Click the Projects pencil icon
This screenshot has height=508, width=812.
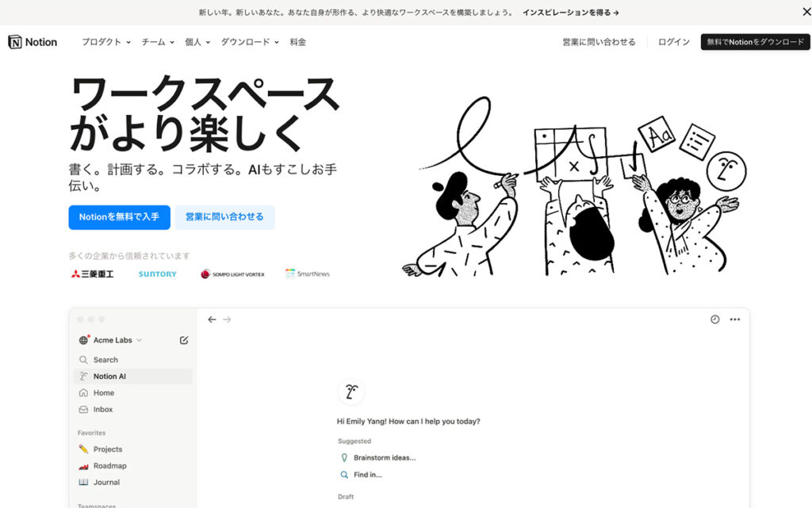(x=83, y=449)
